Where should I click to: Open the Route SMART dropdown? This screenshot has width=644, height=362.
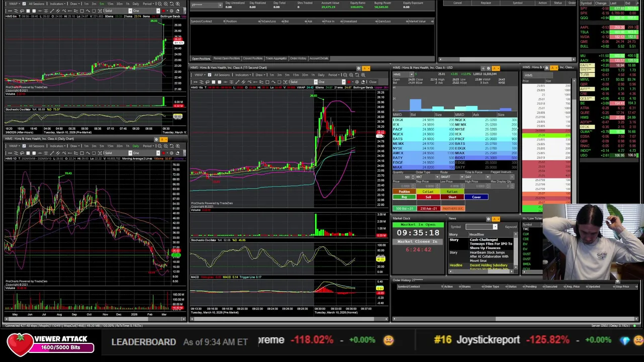point(462,177)
